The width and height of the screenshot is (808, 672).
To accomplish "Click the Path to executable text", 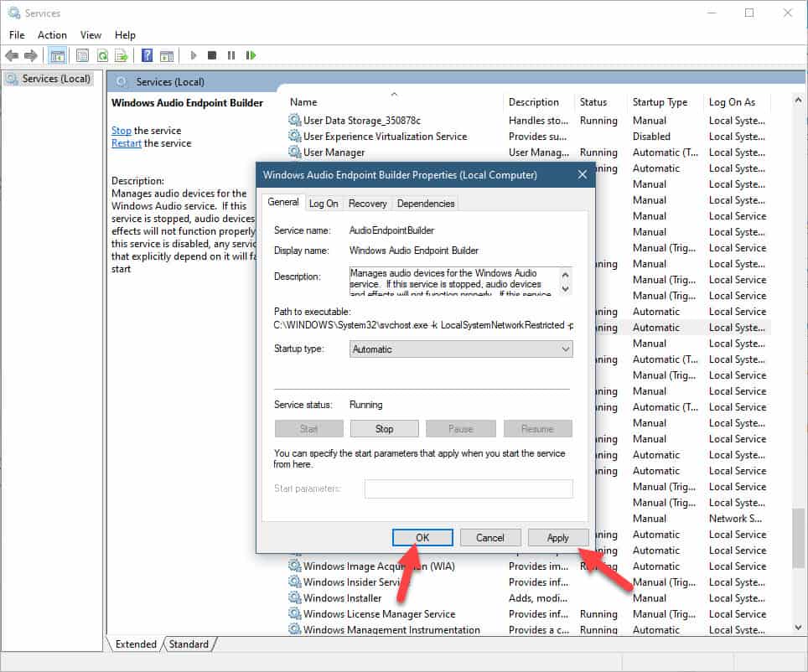I will point(422,325).
